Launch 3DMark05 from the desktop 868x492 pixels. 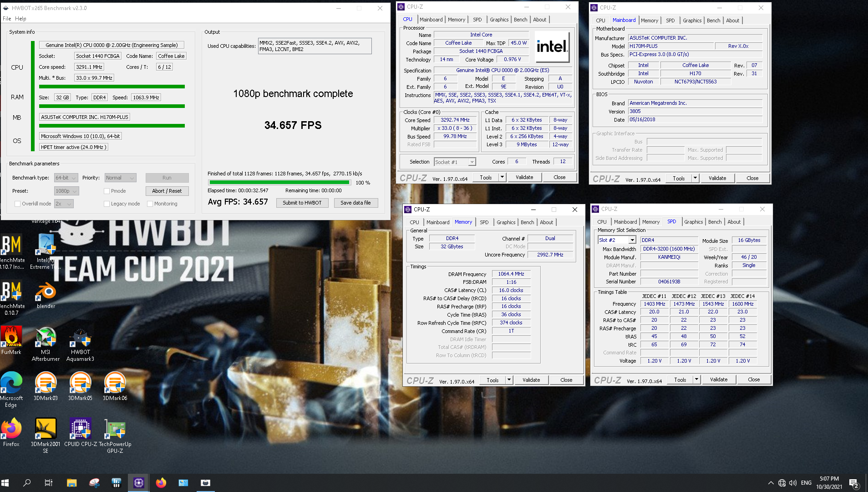tap(80, 386)
